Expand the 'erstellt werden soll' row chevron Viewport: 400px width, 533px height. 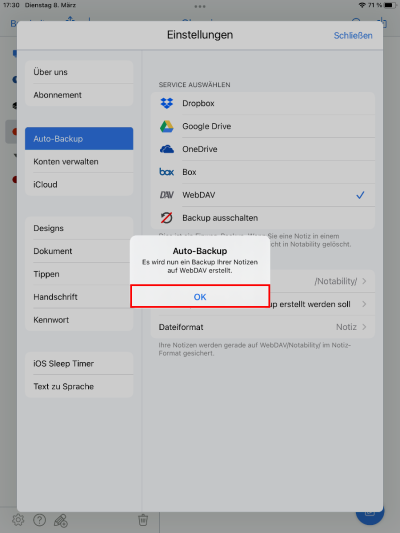(x=364, y=304)
